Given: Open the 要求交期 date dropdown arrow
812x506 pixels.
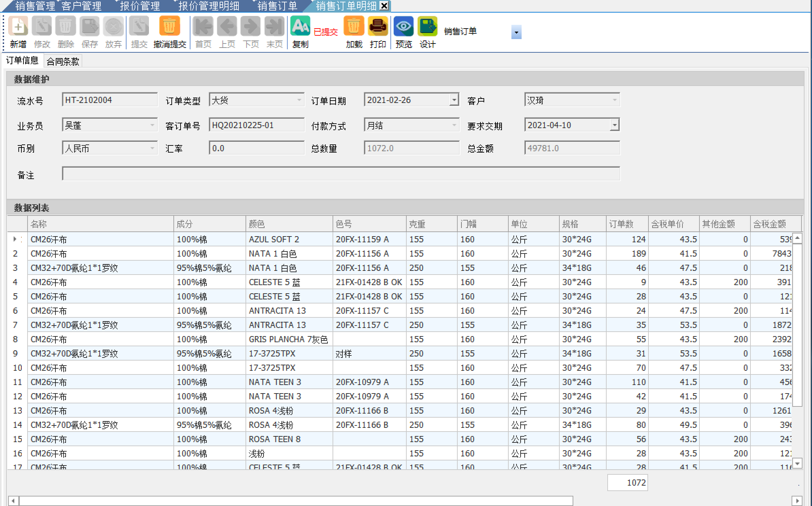Looking at the screenshot, I should click(x=614, y=125).
